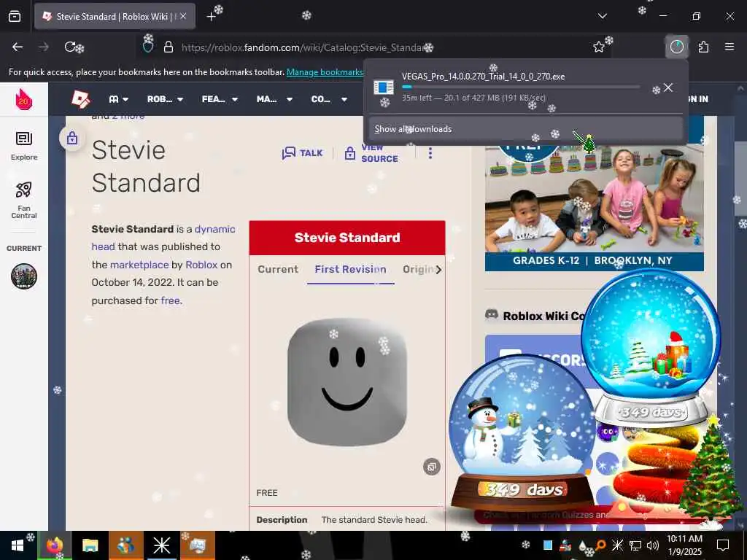Click the white asterisk taskbar app

[x=161, y=545]
